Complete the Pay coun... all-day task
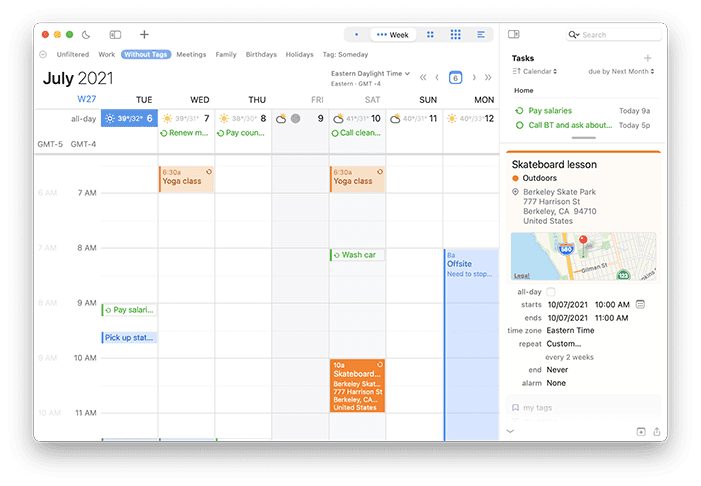The height and width of the screenshot is (486, 701). [x=220, y=133]
